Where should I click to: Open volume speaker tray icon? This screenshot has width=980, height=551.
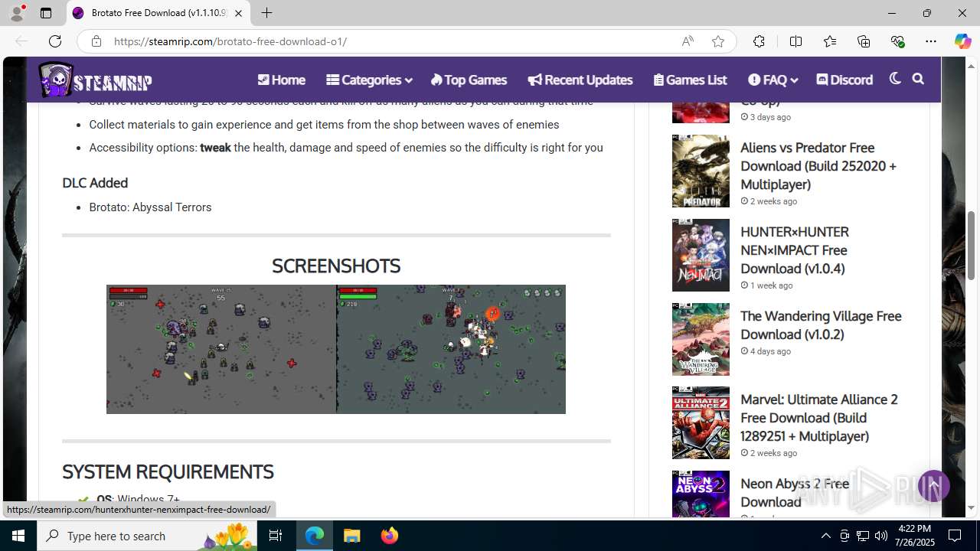click(x=881, y=536)
